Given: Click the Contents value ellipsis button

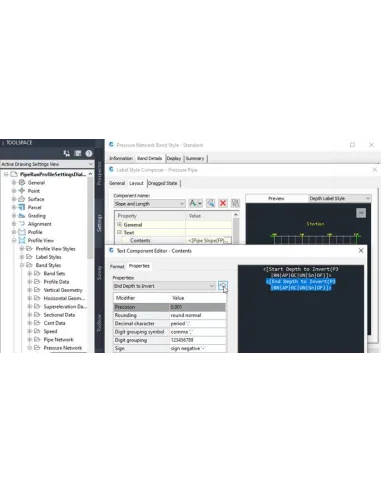Looking at the screenshot, I should [227, 240].
